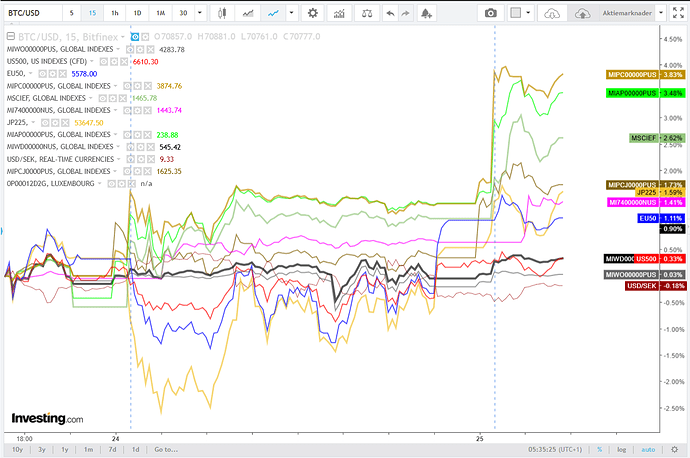Open chart style dropdown arrow
The width and height of the screenshot is (690, 458).
(291, 13)
